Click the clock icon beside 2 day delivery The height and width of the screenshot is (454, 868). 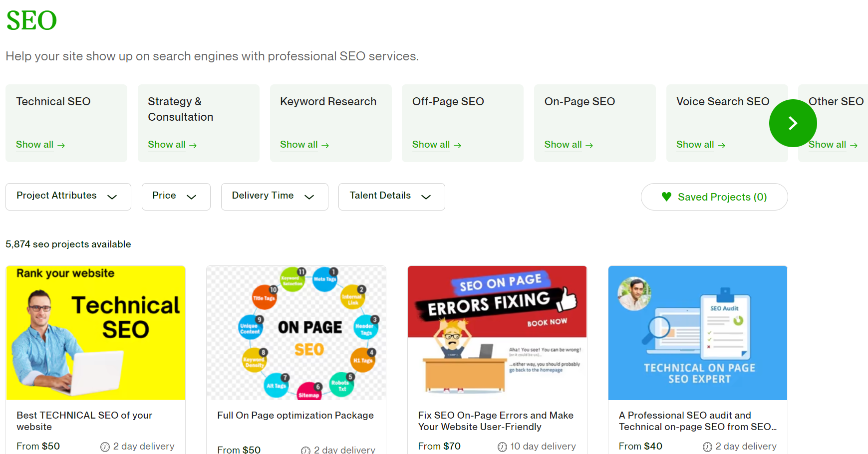105,447
